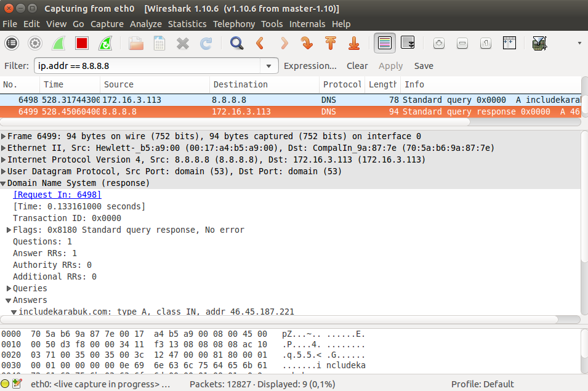This screenshot has height=391, width=588.
Task: Restart the current live capture
Action: coord(105,43)
